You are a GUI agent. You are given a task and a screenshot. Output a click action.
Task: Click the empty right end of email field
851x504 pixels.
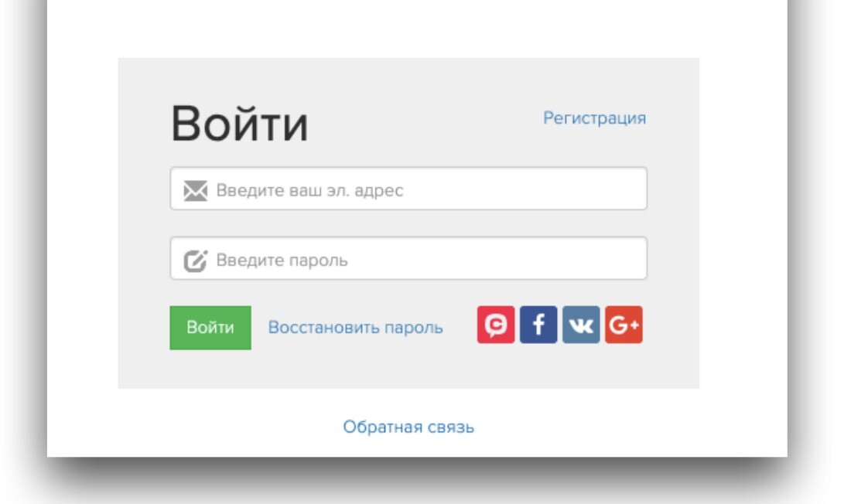tap(603, 189)
